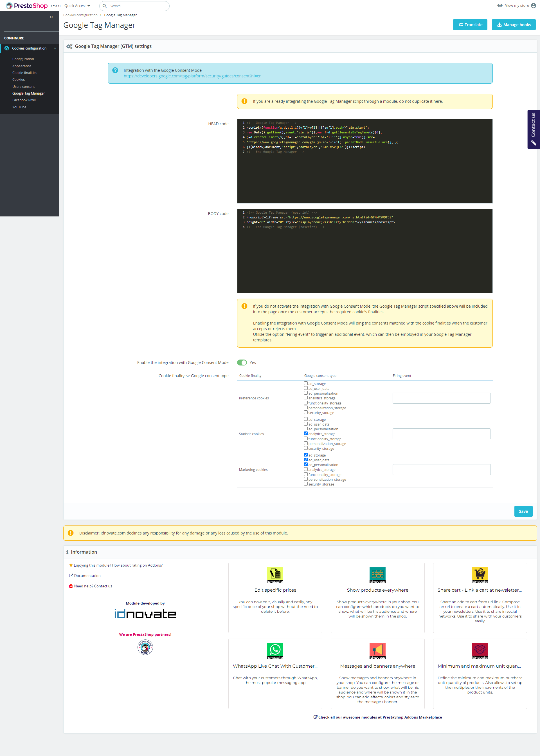Image resolution: width=540 pixels, height=756 pixels.
Task: Open the Quick Access dropdown
Action: (x=77, y=6)
